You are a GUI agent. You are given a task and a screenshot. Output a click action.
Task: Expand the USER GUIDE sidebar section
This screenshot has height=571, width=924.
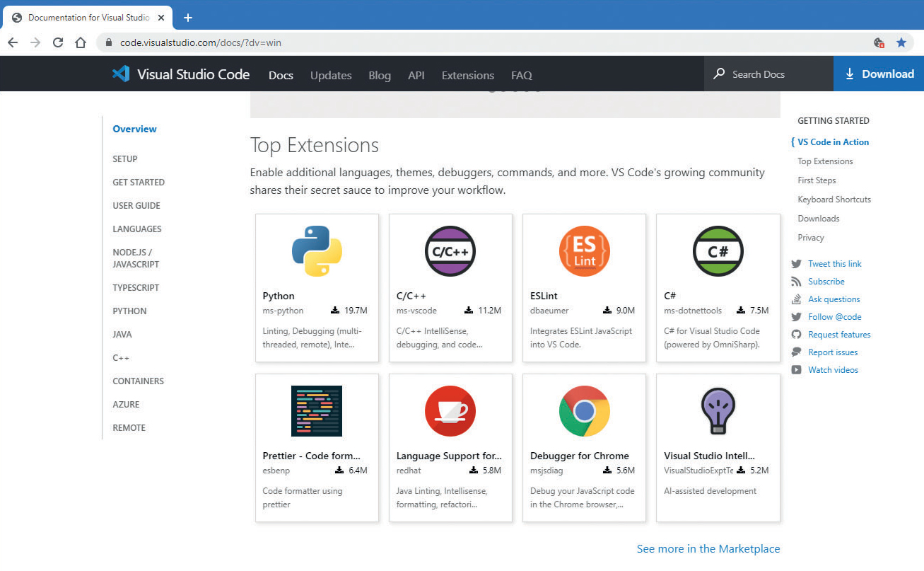click(136, 206)
